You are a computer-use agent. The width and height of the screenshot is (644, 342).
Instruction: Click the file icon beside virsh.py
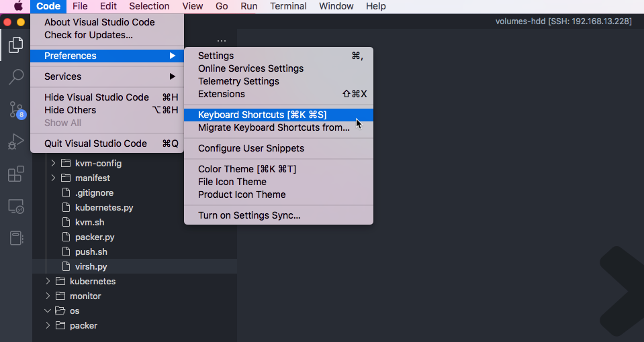66,266
